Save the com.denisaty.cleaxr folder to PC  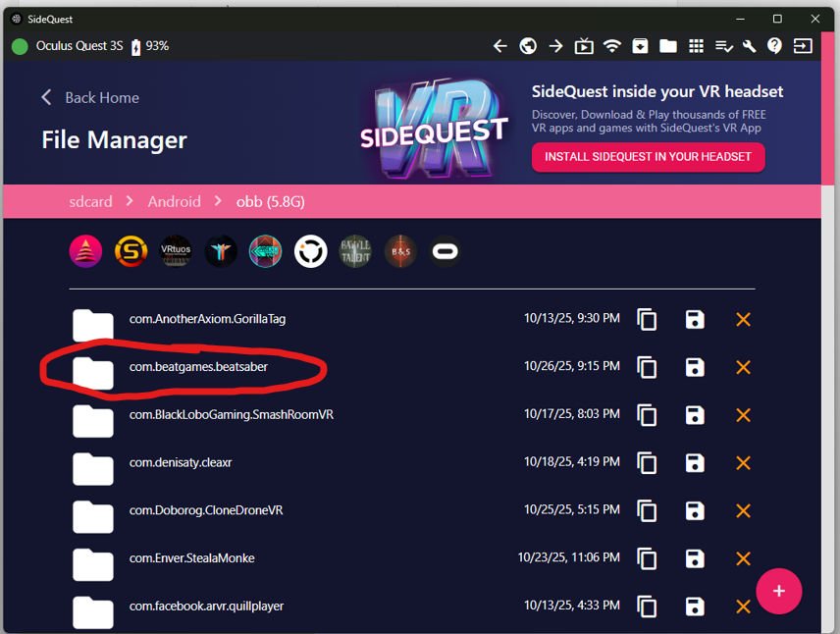[x=695, y=463]
